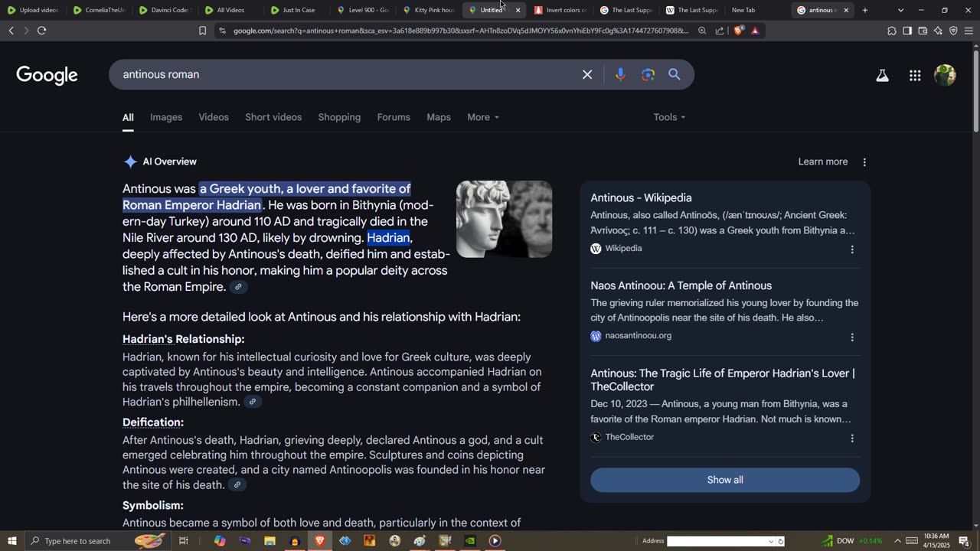
Task: Open the browser main hamburger menu
Action: coord(969,31)
